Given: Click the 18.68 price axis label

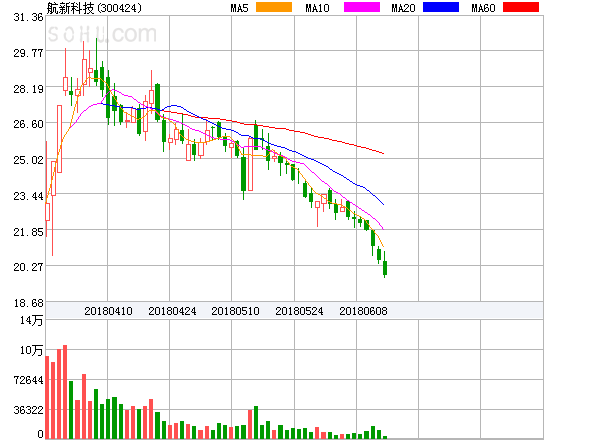Looking at the screenshot, I should [28, 303].
